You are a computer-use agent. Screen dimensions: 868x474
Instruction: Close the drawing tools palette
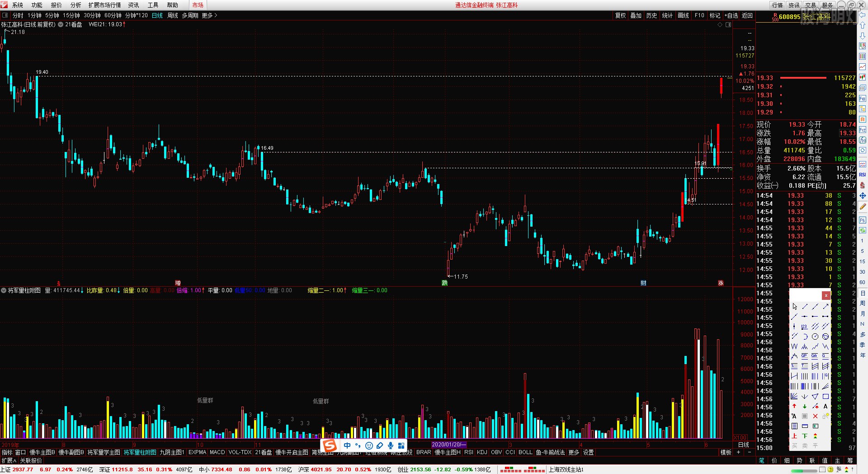[826, 295]
